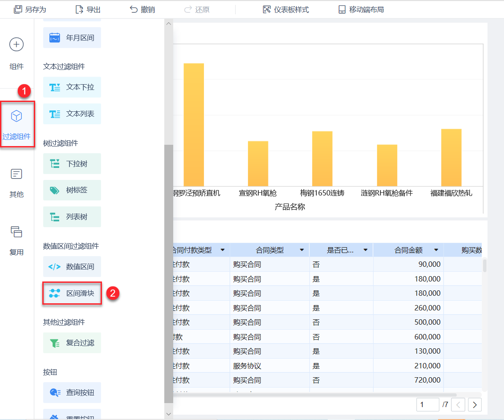Go to previous table page
The image size is (504, 420).
tap(458, 404)
